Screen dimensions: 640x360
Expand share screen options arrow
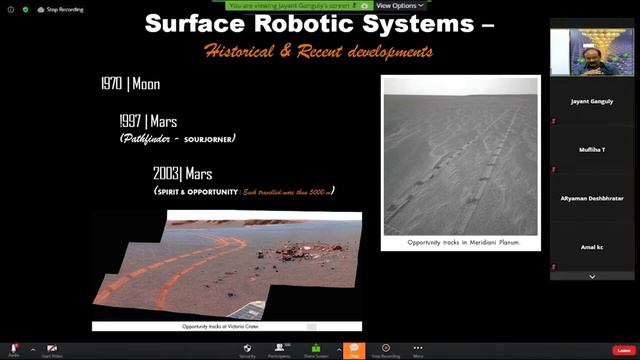click(339, 350)
